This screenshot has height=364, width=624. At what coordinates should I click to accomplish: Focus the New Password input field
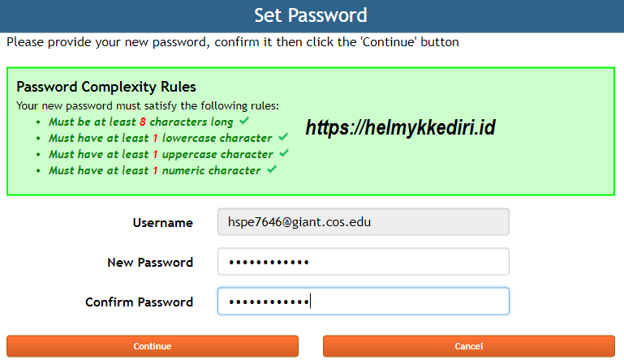pyautogui.click(x=363, y=262)
